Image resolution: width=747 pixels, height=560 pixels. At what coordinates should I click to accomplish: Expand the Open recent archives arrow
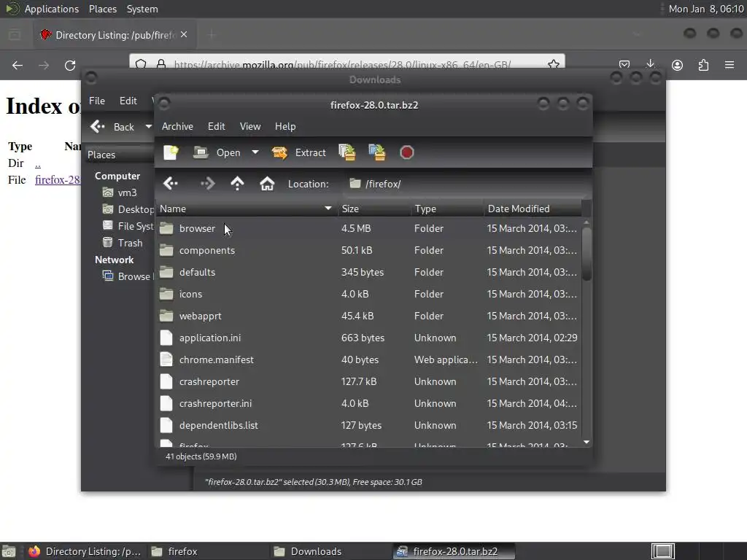point(255,152)
